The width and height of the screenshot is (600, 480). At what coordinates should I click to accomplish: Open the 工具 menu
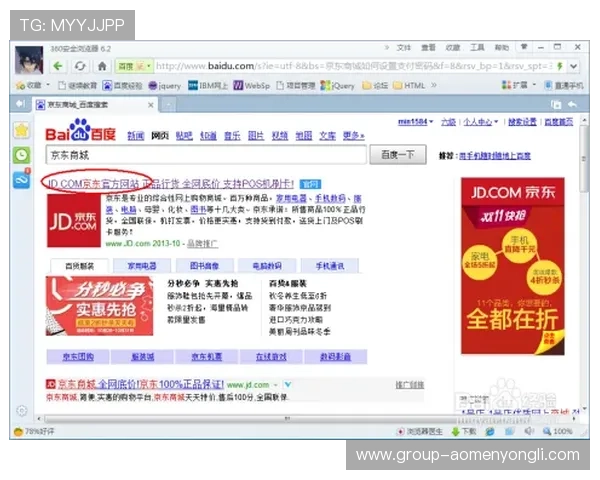[477, 47]
